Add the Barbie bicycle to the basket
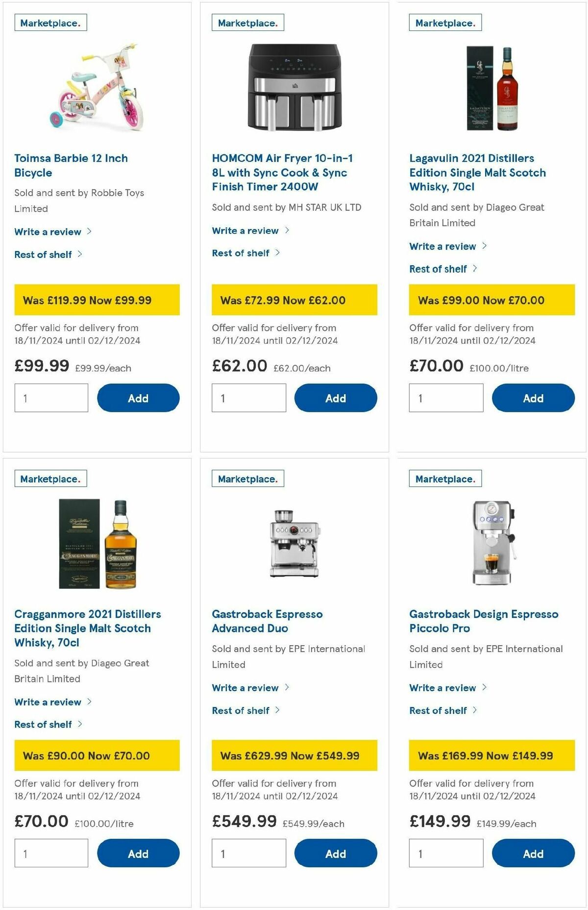 pos(138,398)
